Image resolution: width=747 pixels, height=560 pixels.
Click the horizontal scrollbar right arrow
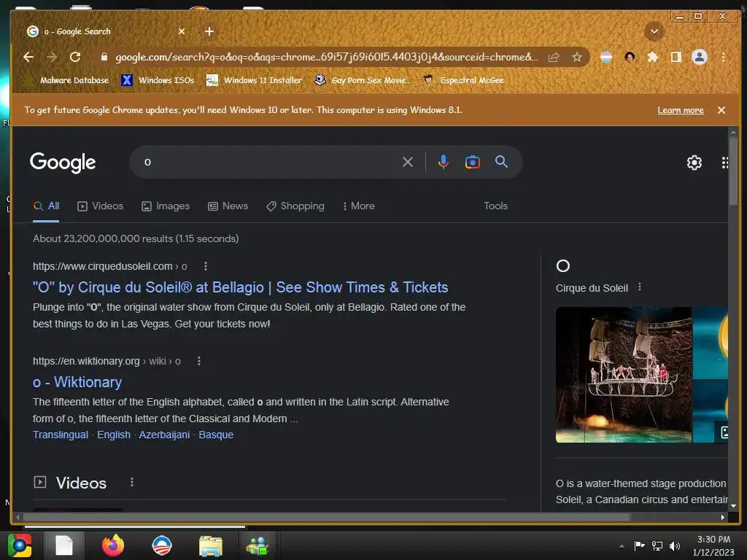click(723, 517)
